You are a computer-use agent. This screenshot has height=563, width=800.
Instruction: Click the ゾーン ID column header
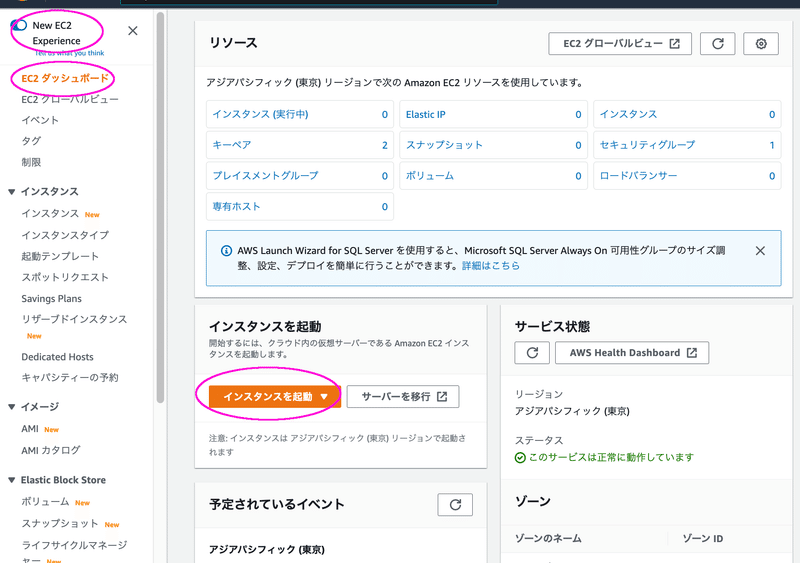tap(703, 538)
